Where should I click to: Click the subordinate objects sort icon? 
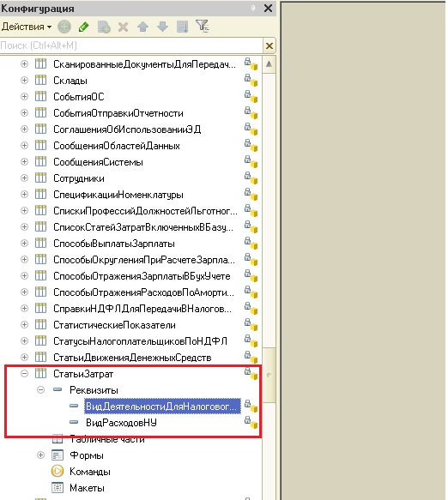182,27
